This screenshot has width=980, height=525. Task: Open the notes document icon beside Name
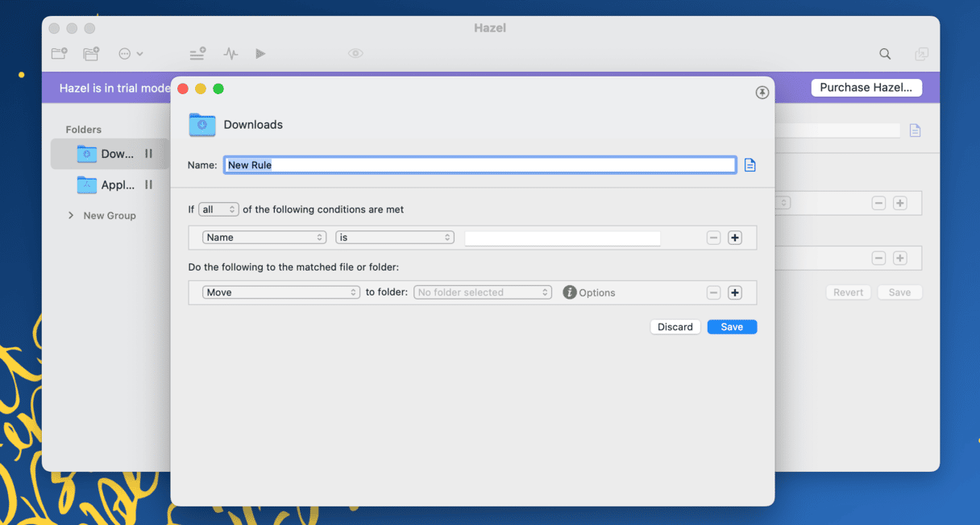[750, 165]
